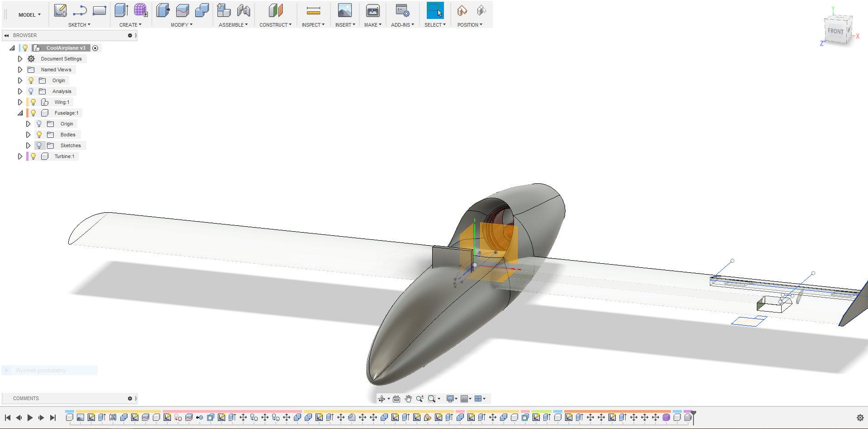Click the Revert Position icon
This screenshot has height=429, width=868.
click(x=481, y=10)
